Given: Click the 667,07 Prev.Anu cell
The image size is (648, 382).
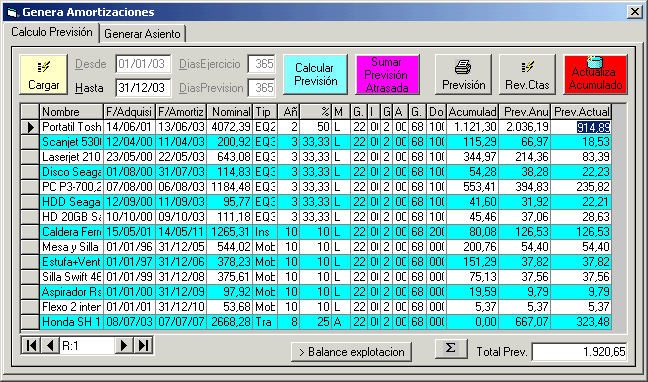Looking at the screenshot, I should (524, 322).
